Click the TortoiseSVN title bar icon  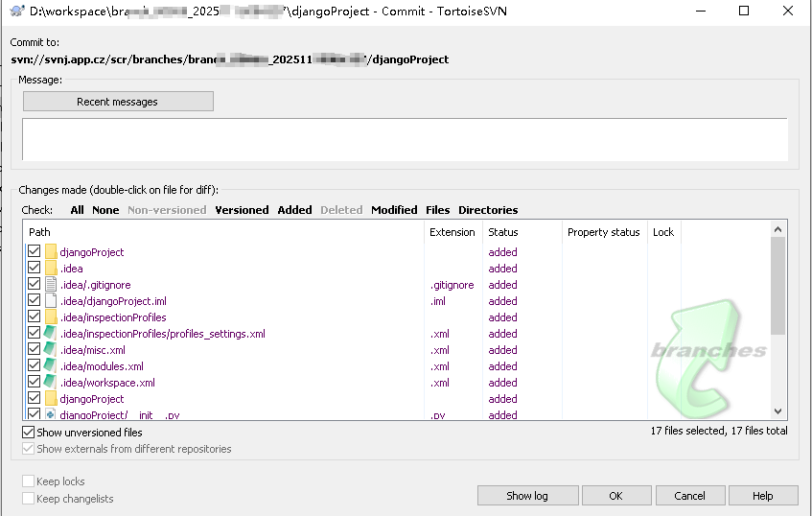17,11
